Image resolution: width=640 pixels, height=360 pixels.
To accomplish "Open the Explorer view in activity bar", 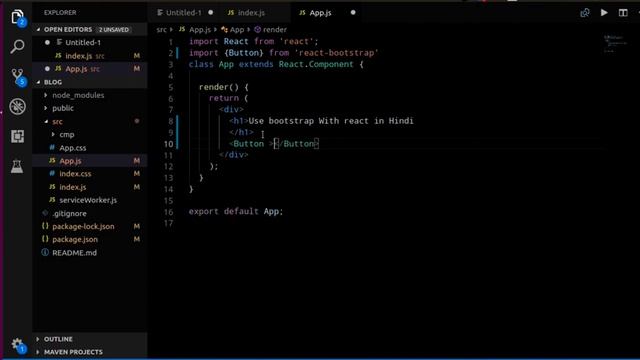I will (18, 17).
